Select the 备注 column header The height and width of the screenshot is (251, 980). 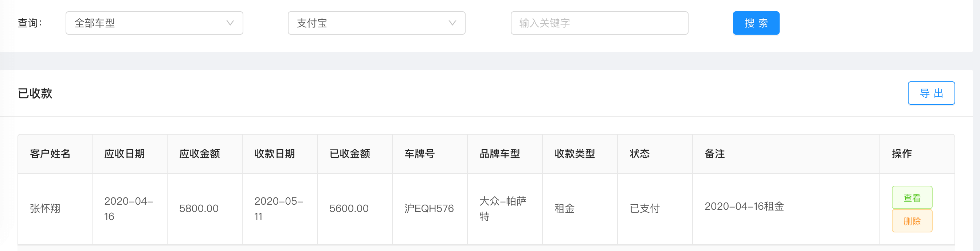[x=714, y=154]
